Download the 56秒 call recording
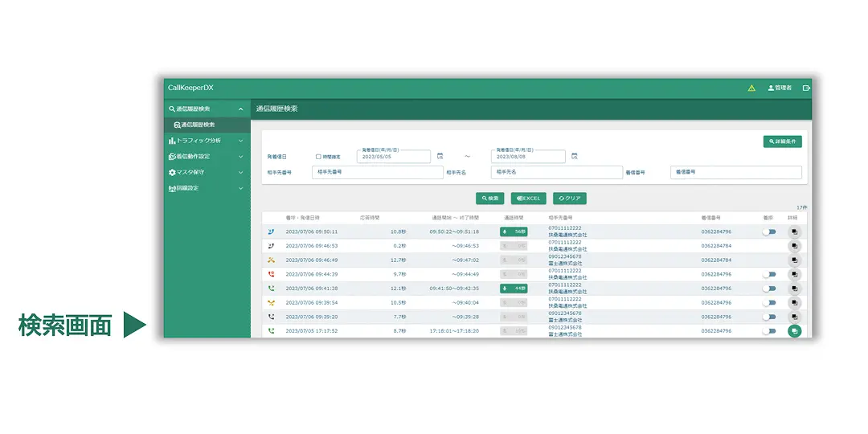The height and width of the screenshot is (434, 868). click(x=514, y=231)
